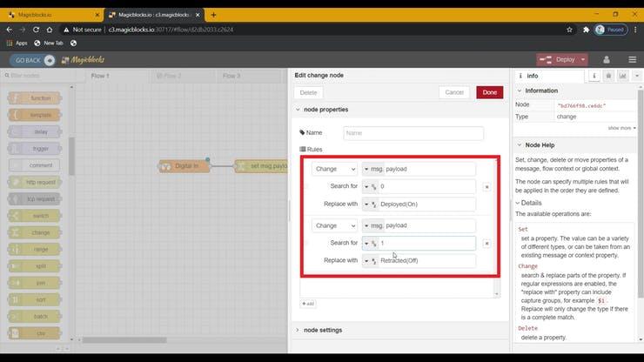Viewport: 644px width, 362px height.
Task: Open the user account icon
Action: point(608,60)
